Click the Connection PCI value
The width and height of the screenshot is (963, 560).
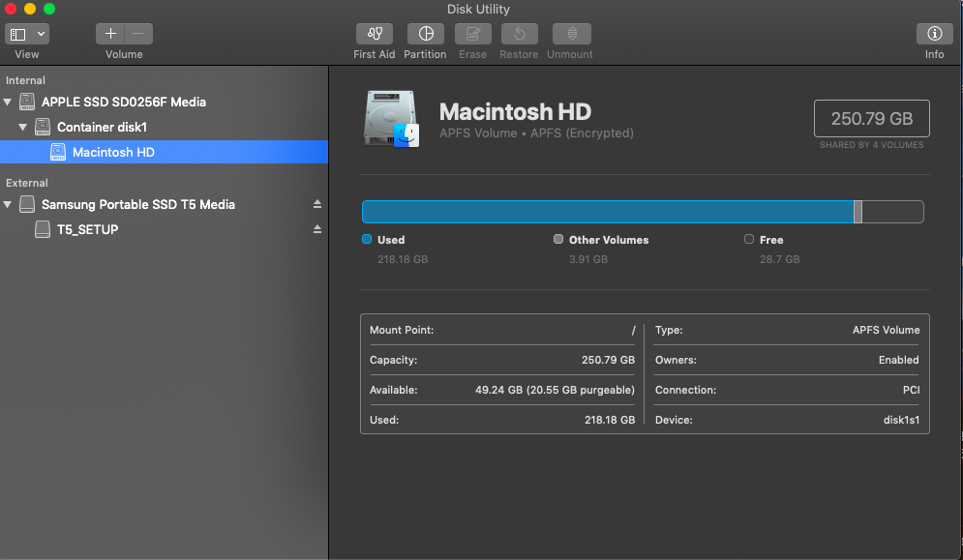tap(911, 390)
